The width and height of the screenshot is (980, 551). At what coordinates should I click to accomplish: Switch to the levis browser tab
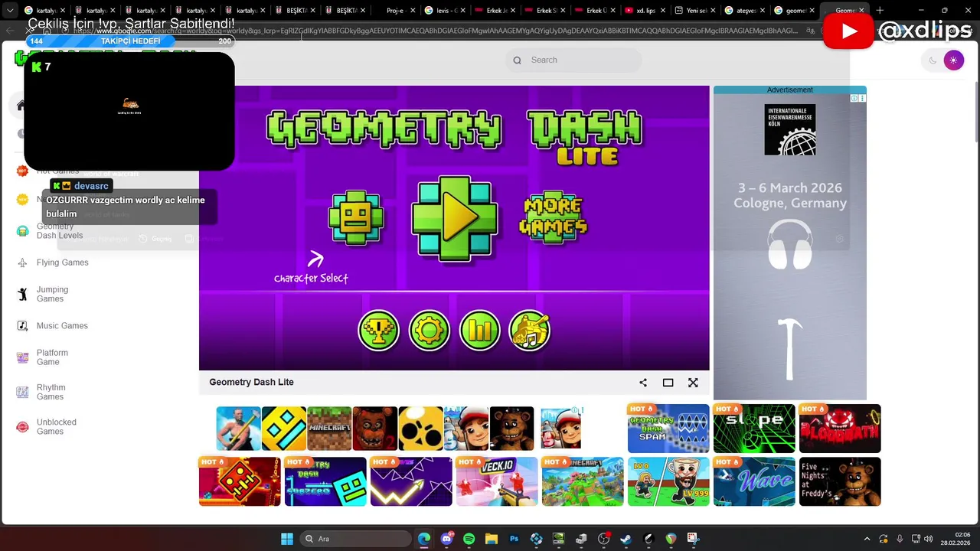(446, 11)
